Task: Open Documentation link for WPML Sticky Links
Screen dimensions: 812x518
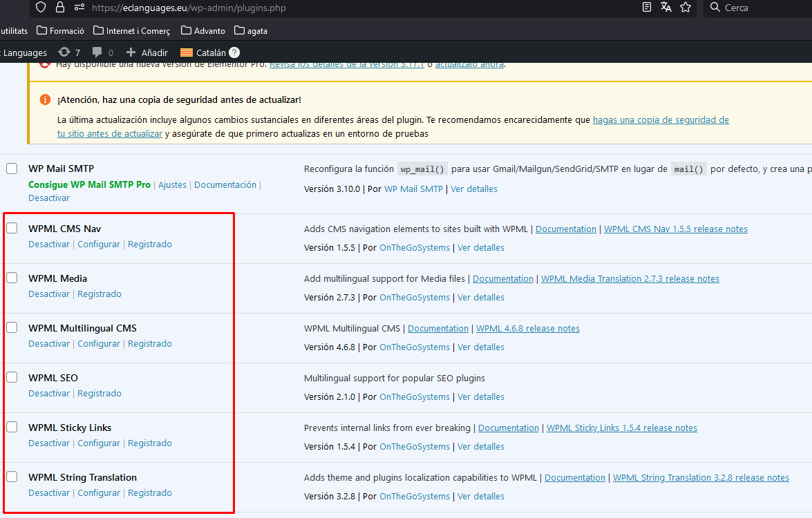Action: click(509, 428)
